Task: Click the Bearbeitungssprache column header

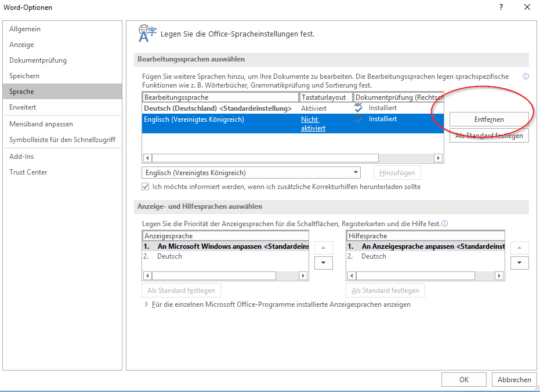Action: point(220,97)
